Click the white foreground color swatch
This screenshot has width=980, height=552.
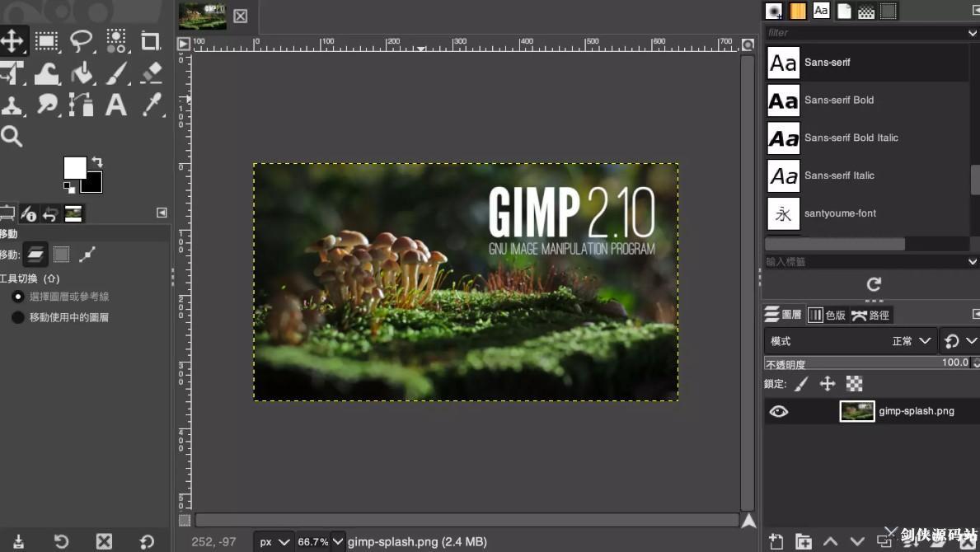pos(74,168)
